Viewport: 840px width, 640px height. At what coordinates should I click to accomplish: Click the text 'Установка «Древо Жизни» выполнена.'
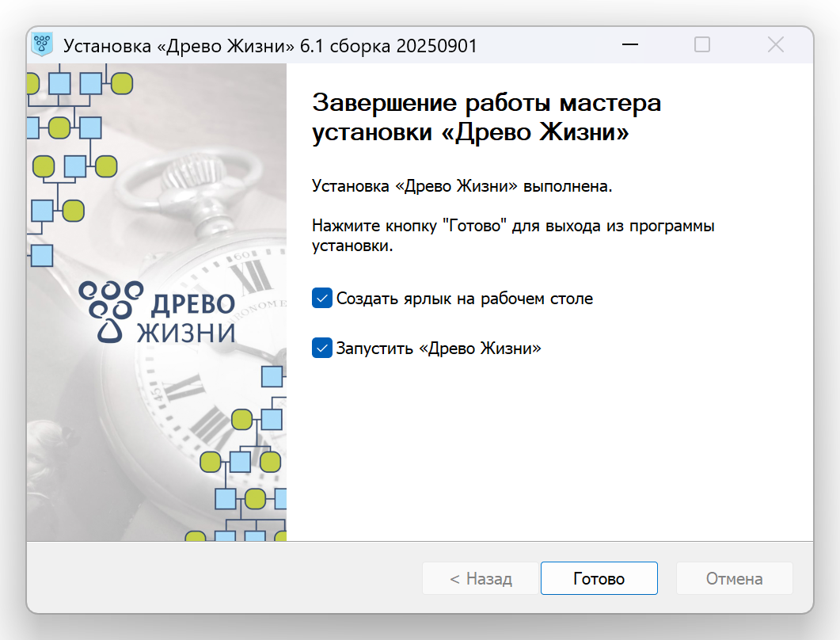pos(462,186)
